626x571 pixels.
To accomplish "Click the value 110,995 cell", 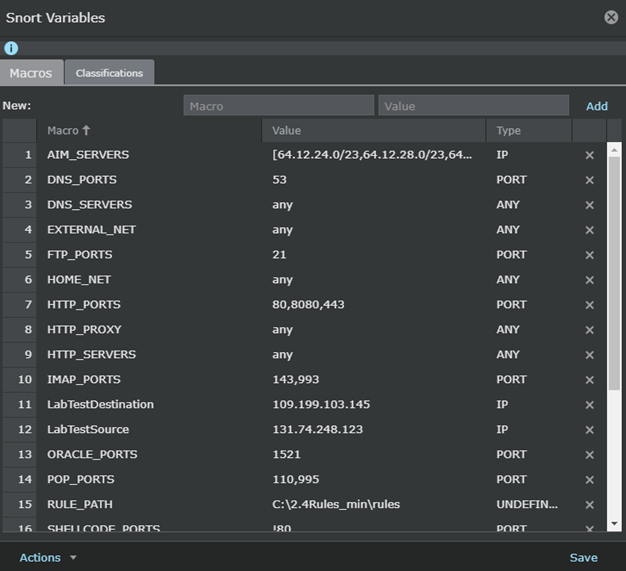I will coord(374,479).
